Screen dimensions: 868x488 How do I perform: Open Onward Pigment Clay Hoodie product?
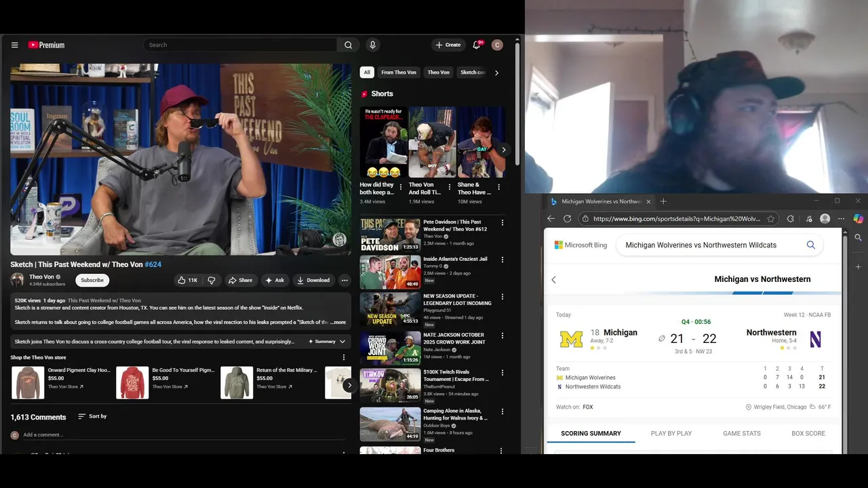(62, 382)
